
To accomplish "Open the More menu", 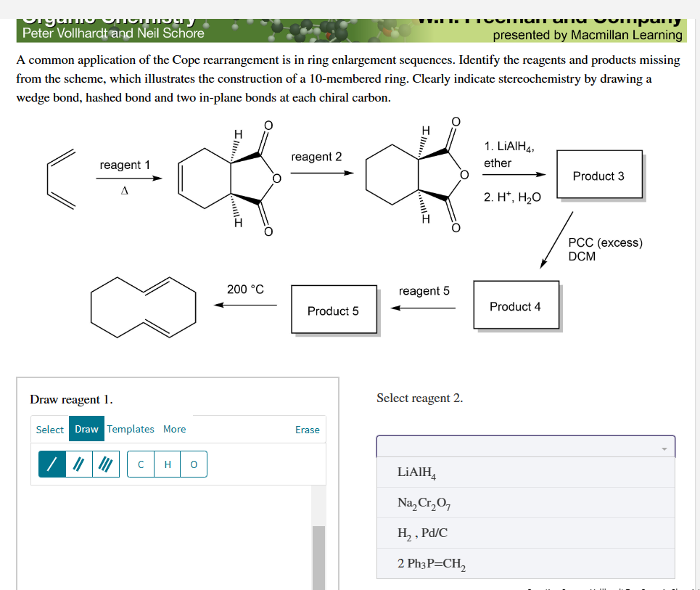I will tap(174, 429).
